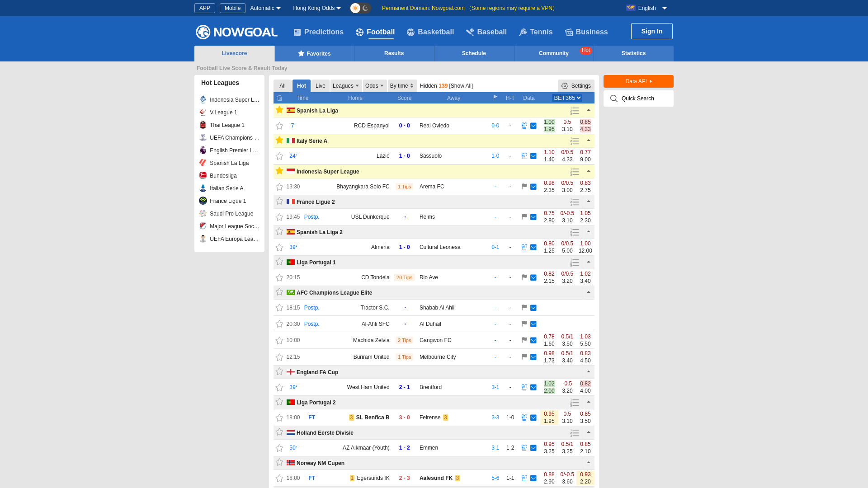Click the Mobile button
This screenshot has width=868, height=488.
[x=232, y=8]
